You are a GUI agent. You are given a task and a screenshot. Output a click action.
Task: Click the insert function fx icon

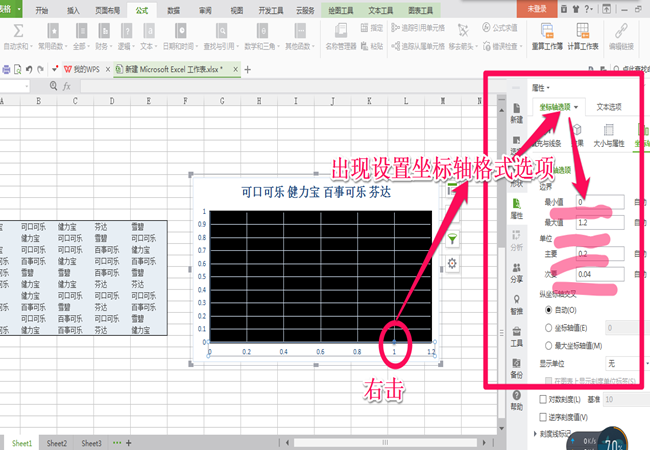point(66,86)
